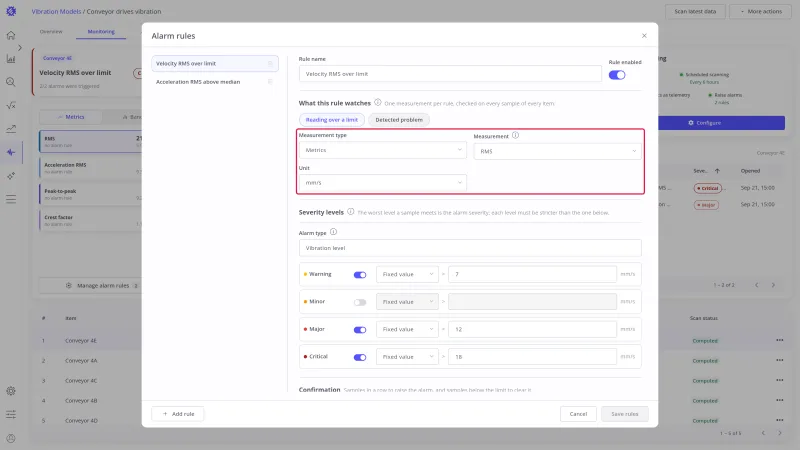Click the Peak-to-peak metric card
The height and width of the screenshot is (450, 800).
click(x=90, y=194)
